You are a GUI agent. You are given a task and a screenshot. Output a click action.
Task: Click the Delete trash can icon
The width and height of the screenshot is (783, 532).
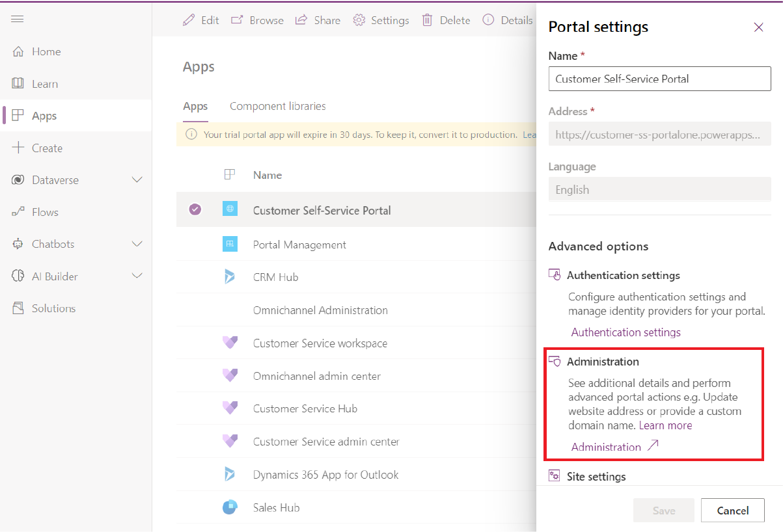point(428,20)
